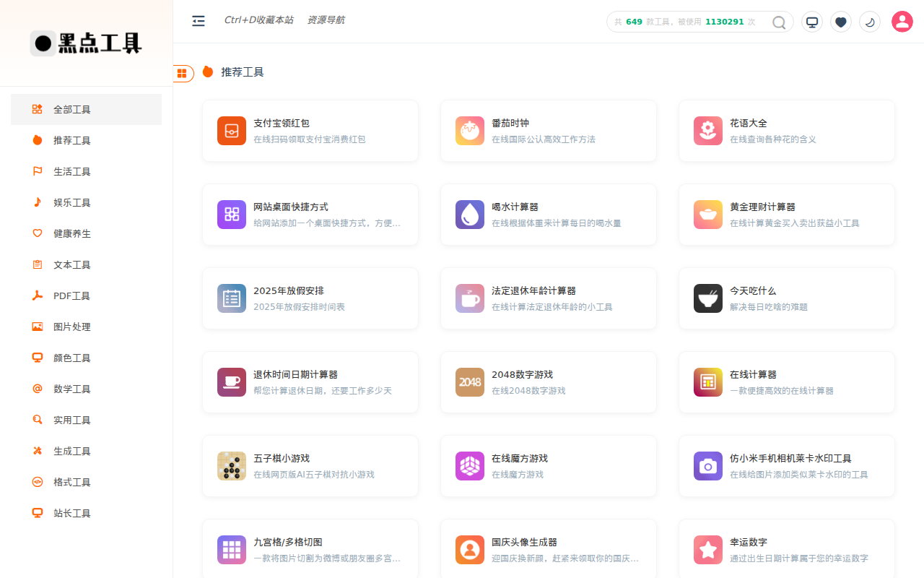Click the 幸运数字 star icon

coord(707,550)
